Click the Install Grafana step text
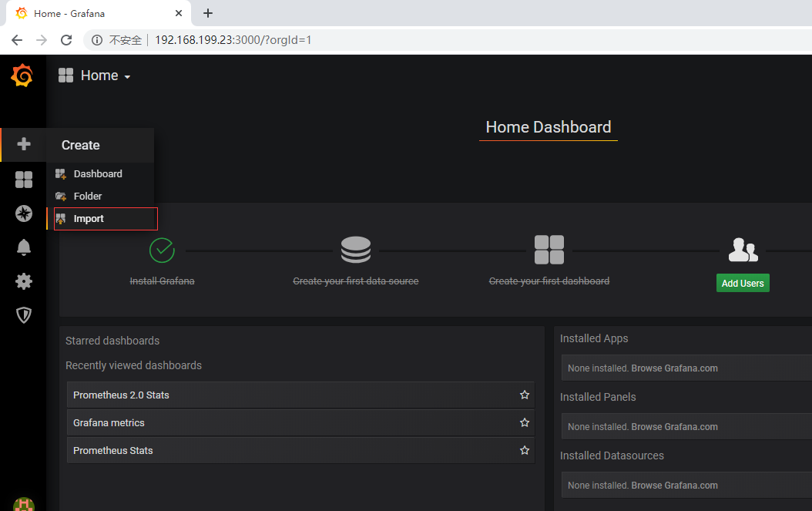 click(162, 281)
